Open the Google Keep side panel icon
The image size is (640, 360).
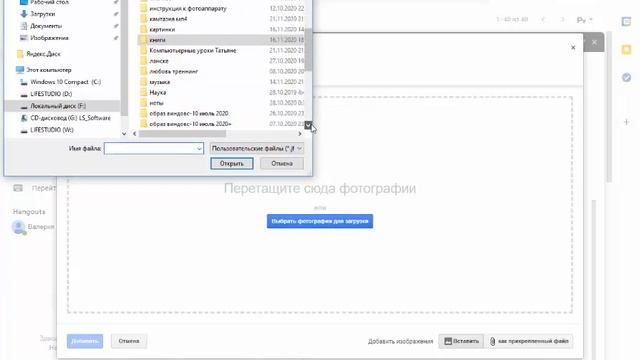pos(626,50)
